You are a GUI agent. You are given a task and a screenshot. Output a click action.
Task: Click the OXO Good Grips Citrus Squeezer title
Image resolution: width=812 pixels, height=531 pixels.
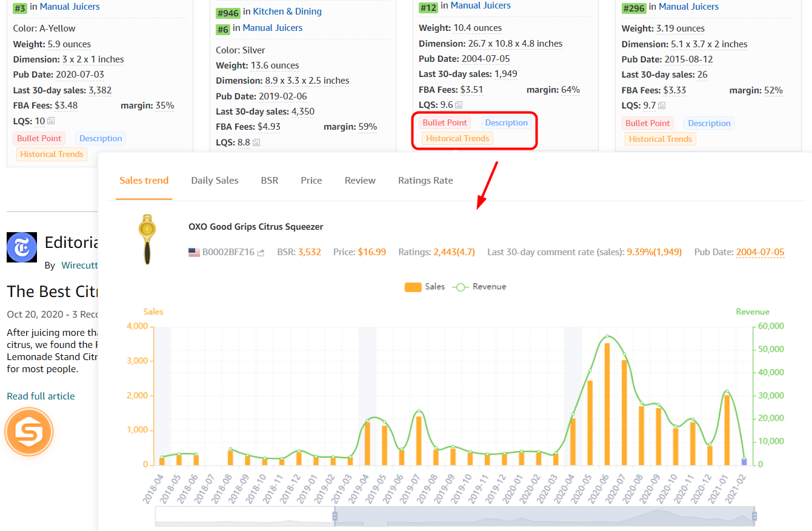[x=256, y=227]
